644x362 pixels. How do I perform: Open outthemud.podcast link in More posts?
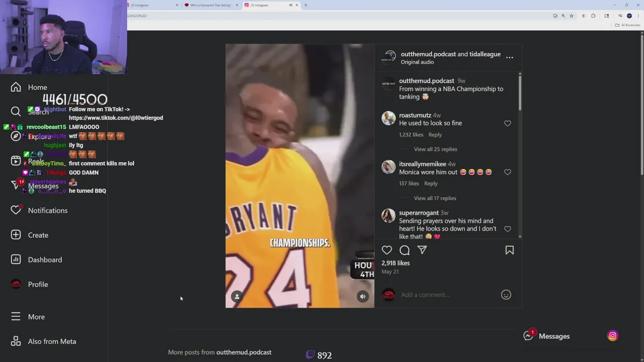click(x=244, y=352)
